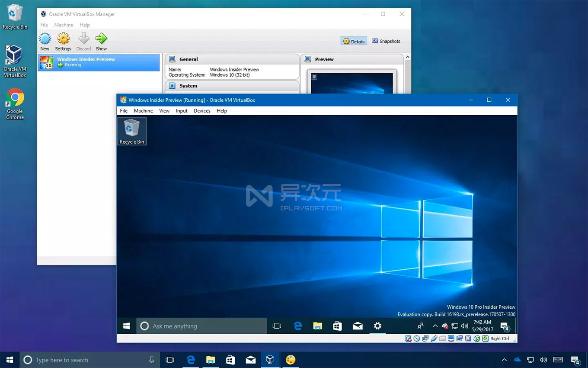This screenshot has height=368, width=588.
Task: Click the network adapter status icon
Action: click(x=425, y=339)
